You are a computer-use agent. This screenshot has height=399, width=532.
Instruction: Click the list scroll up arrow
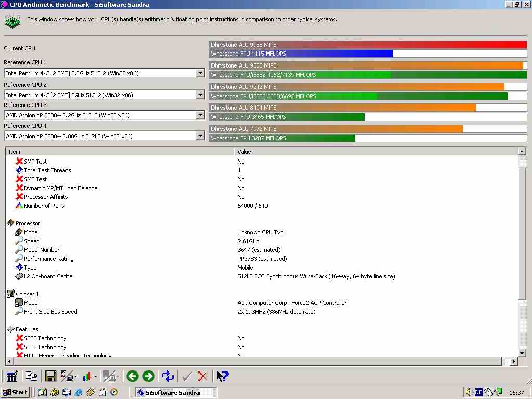coord(522,151)
